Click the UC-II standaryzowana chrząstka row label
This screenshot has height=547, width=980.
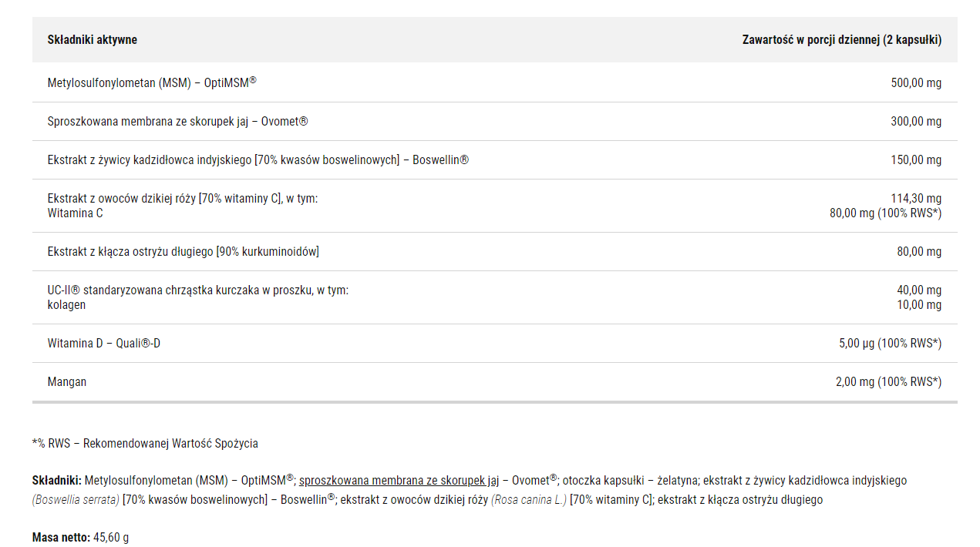coord(198,290)
